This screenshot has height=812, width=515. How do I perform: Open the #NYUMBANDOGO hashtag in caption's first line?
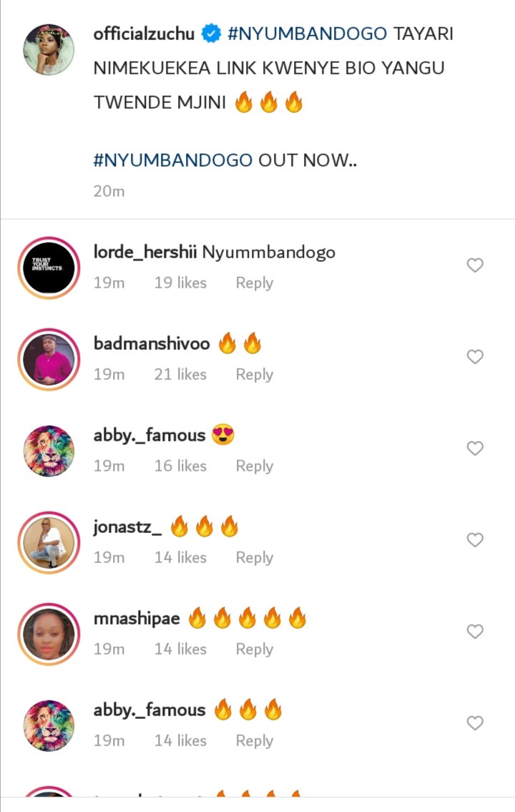[x=307, y=34]
